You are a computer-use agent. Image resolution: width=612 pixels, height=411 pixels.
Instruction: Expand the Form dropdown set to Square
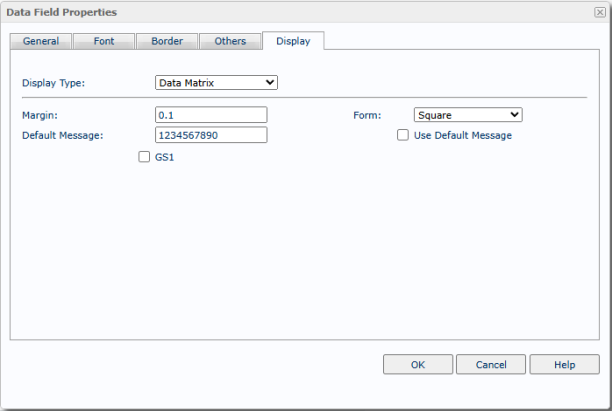468,115
